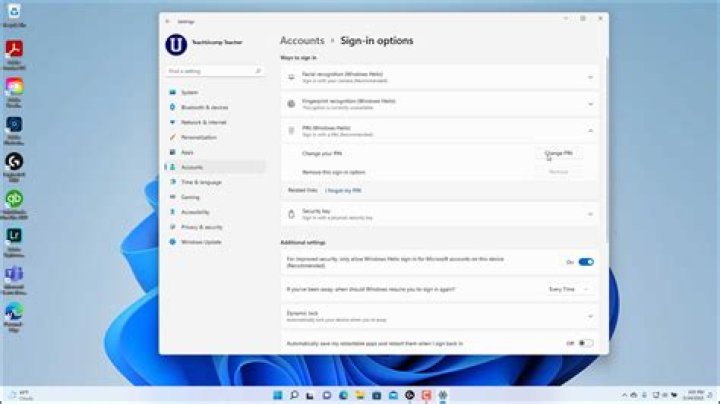720x404 pixels.
Task: Expand Fingerprint recognition section
Action: coord(440,104)
